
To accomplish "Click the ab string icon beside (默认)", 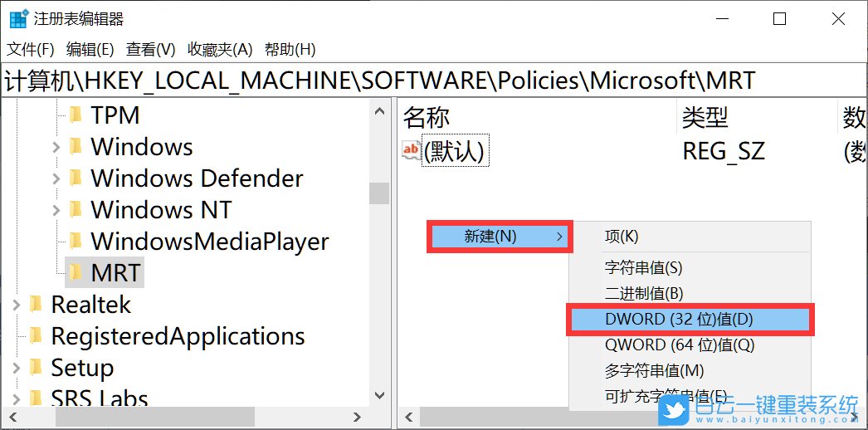I will 412,150.
